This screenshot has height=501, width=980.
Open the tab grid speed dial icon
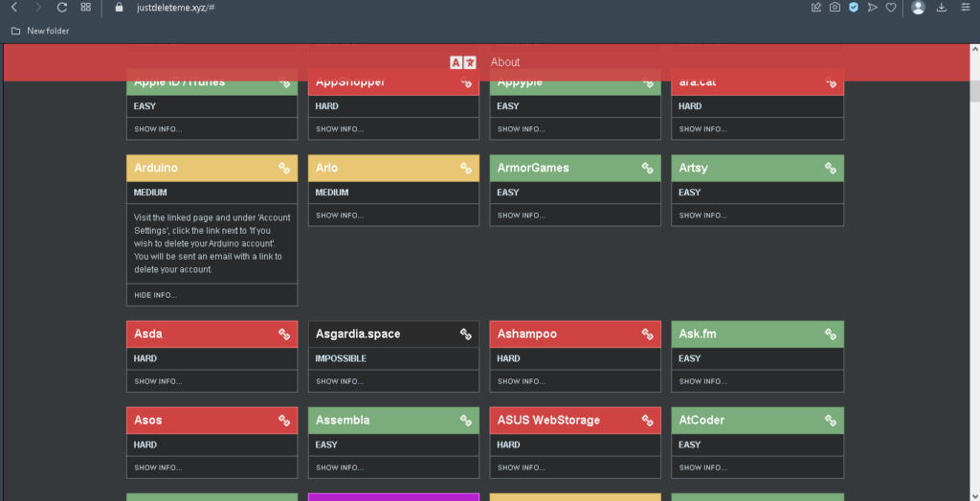(x=85, y=8)
